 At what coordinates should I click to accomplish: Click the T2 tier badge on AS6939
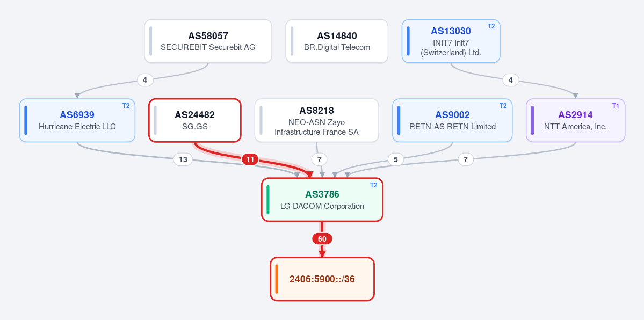click(126, 106)
